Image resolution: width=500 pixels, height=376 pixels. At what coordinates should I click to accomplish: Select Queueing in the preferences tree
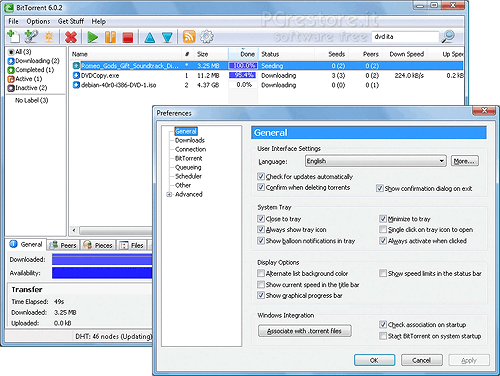tap(188, 167)
